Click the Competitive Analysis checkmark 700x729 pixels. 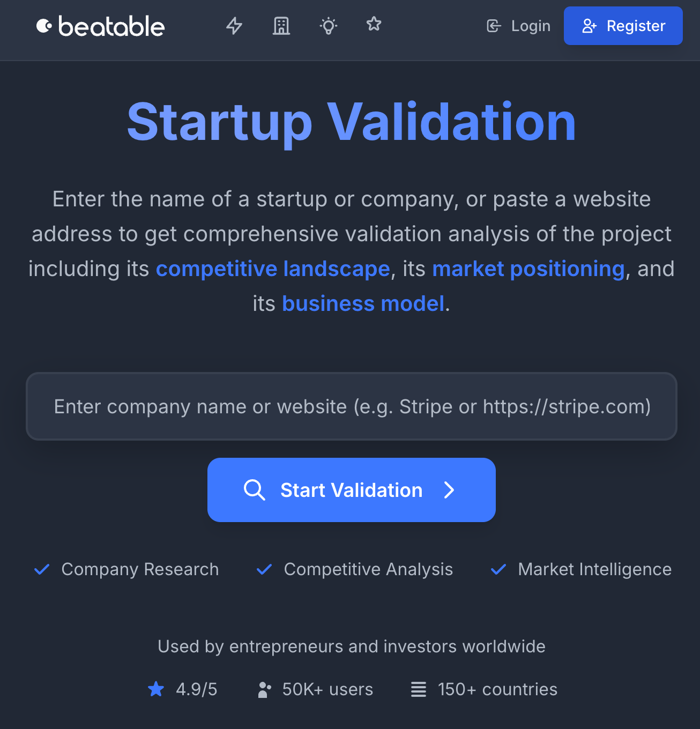(x=264, y=569)
